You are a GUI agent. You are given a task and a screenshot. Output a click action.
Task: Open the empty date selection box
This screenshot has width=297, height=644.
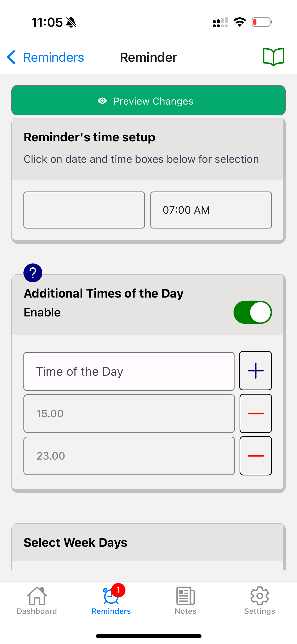tap(84, 210)
